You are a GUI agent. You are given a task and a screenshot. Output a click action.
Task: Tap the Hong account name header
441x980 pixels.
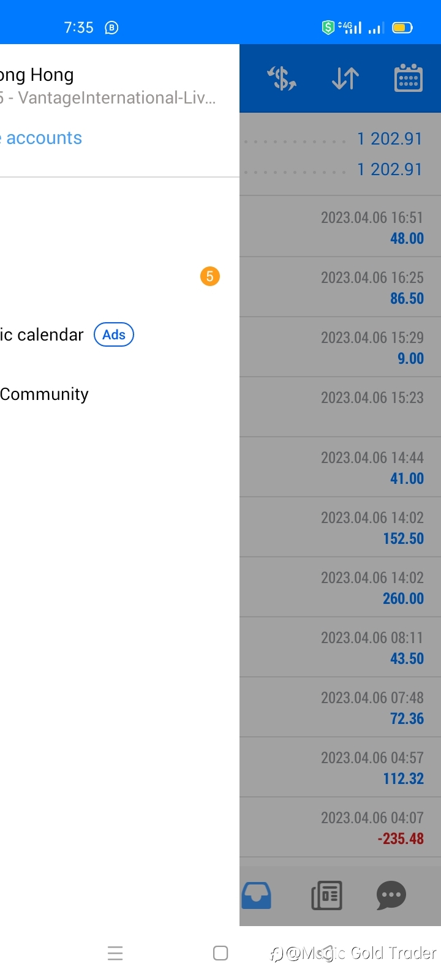38,75
